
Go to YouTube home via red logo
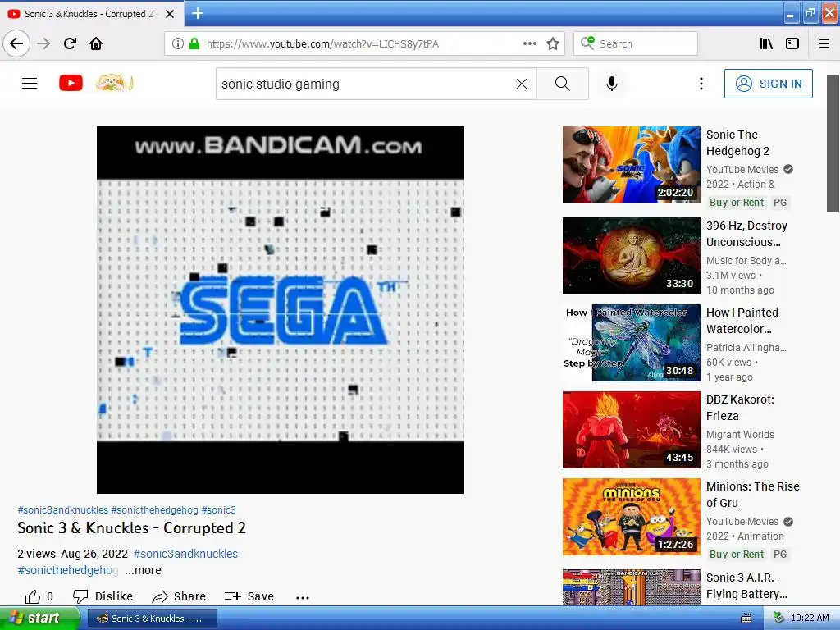pos(71,83)
